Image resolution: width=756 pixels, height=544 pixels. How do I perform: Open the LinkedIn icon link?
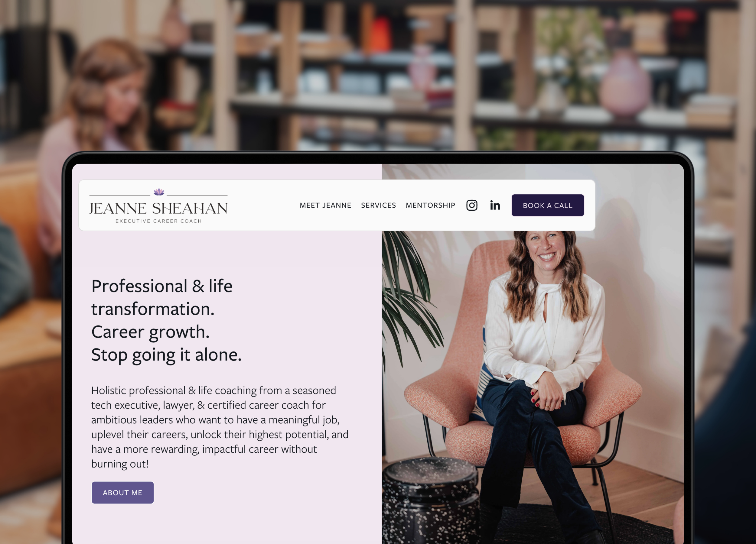pyautogui.click(x=495, y=205)
